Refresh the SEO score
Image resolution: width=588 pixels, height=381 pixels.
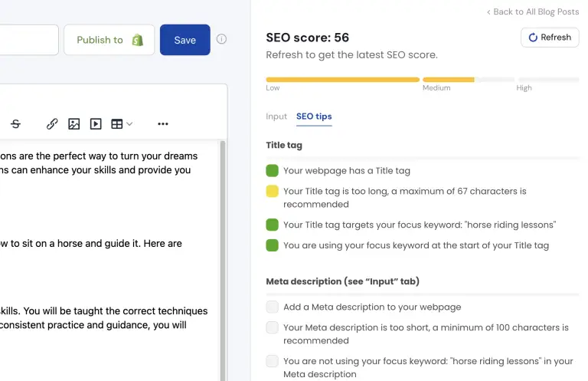click(550, 37)
